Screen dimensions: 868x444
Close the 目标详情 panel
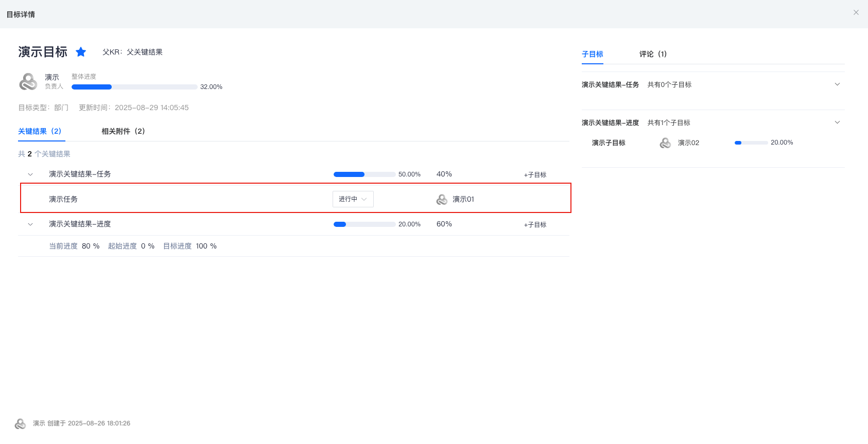(856, 13)
